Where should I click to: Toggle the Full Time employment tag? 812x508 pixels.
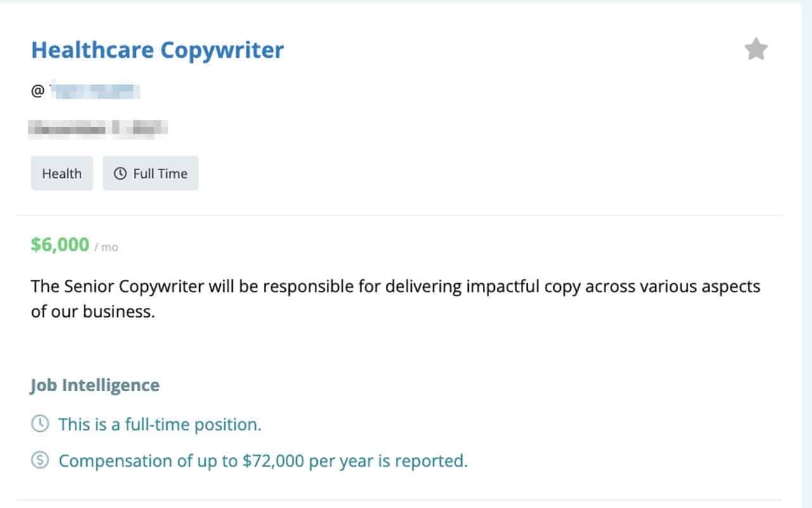point(150,173)
